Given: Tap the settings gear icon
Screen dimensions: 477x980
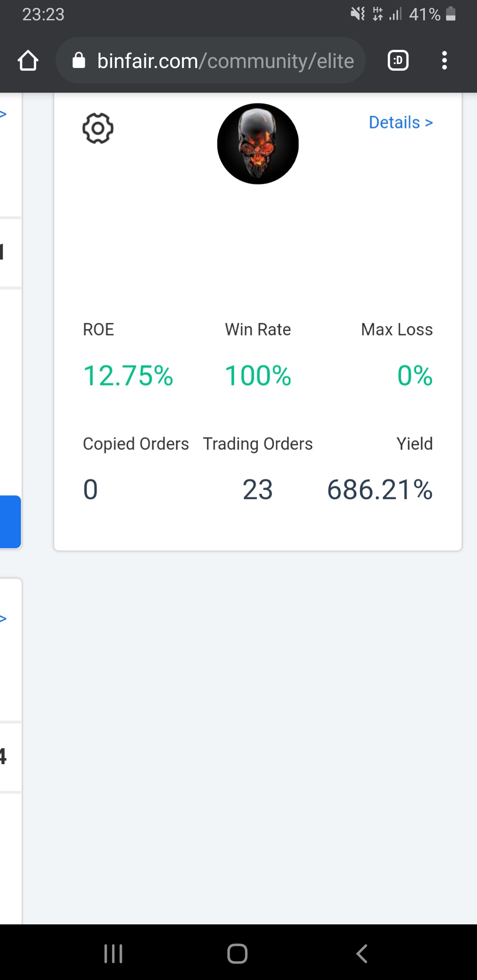Looking at the screenshot, I should [98, 128].
